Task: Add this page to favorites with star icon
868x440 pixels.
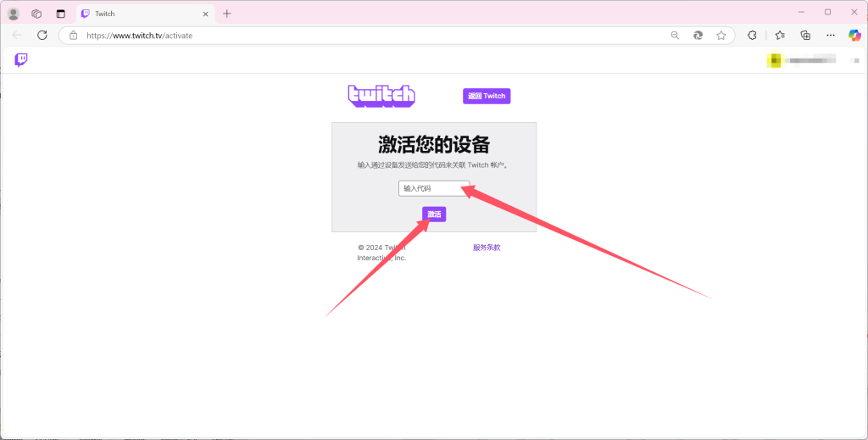Action: coord(721,36)
